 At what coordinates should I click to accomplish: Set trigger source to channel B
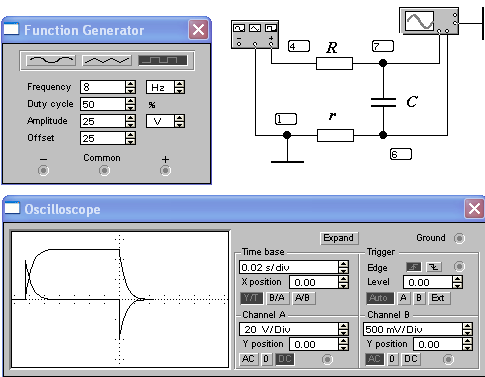pos(419,298)
